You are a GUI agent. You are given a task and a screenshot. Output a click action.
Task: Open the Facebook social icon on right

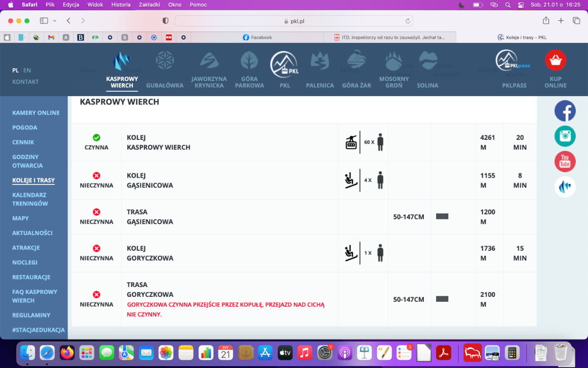565,111
